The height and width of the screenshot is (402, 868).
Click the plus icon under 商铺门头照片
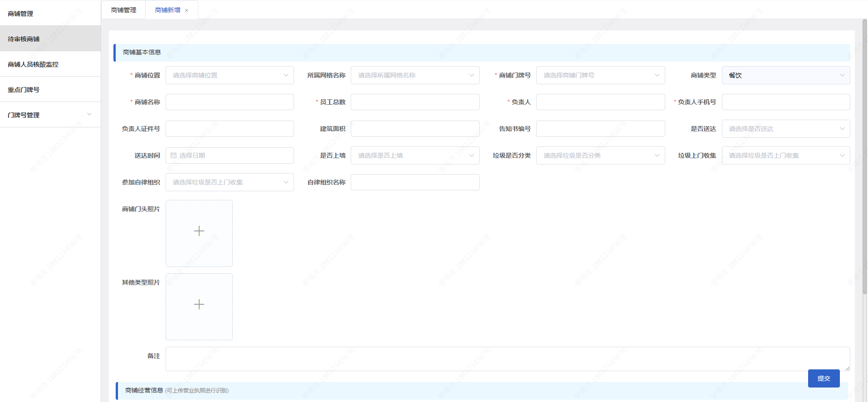[x=199, y=231]
